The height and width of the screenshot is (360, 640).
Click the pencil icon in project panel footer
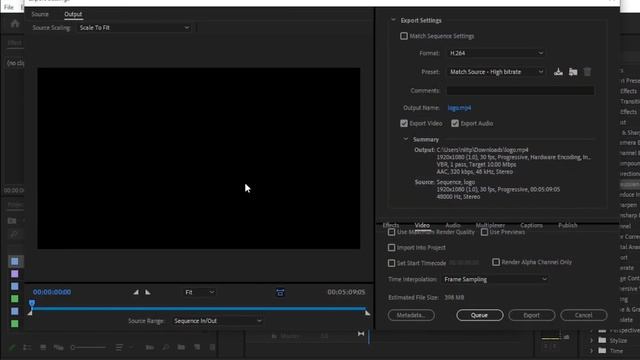(x=12, y=347)
